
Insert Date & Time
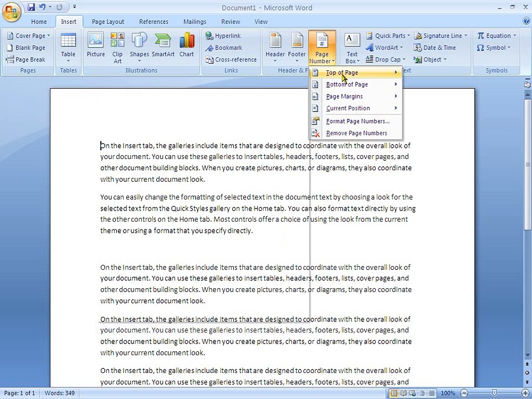[x=434, y=48]
